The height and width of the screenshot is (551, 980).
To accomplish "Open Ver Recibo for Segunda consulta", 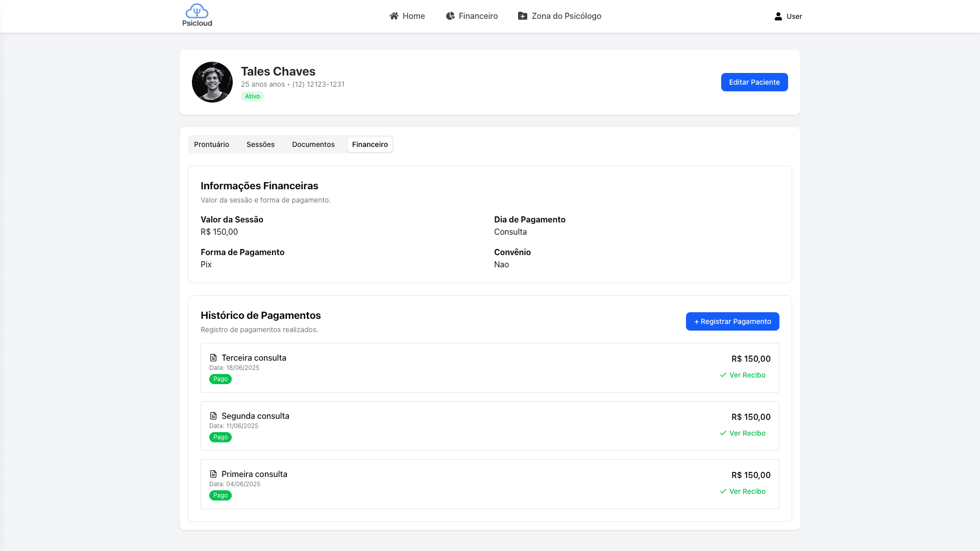I will (743, 433).
